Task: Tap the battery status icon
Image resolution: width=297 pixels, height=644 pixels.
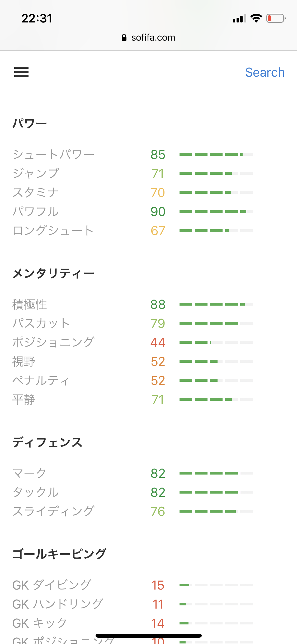Action: 276,18
